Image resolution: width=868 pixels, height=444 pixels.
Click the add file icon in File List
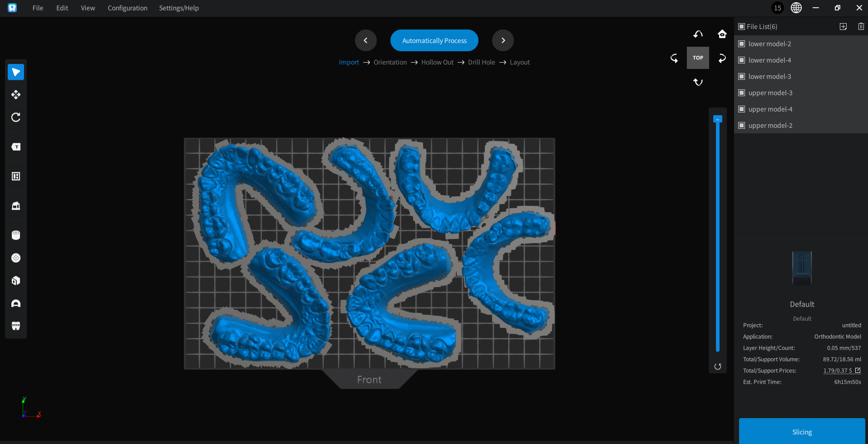point(843,27)
